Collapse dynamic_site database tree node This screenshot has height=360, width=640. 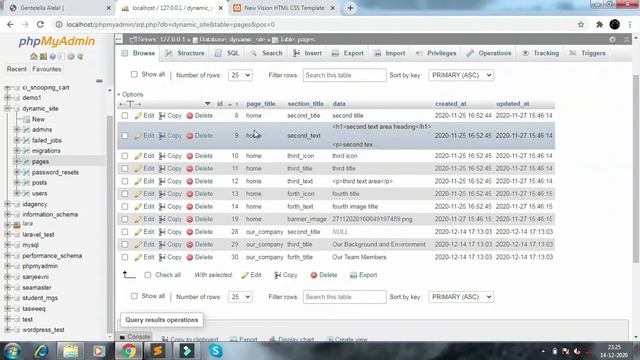tap(7, 109)
